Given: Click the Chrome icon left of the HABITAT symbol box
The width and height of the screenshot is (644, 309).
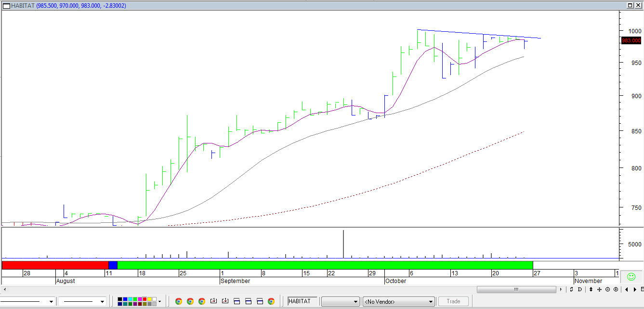Looking at the screenshot, I should (271, 301).
